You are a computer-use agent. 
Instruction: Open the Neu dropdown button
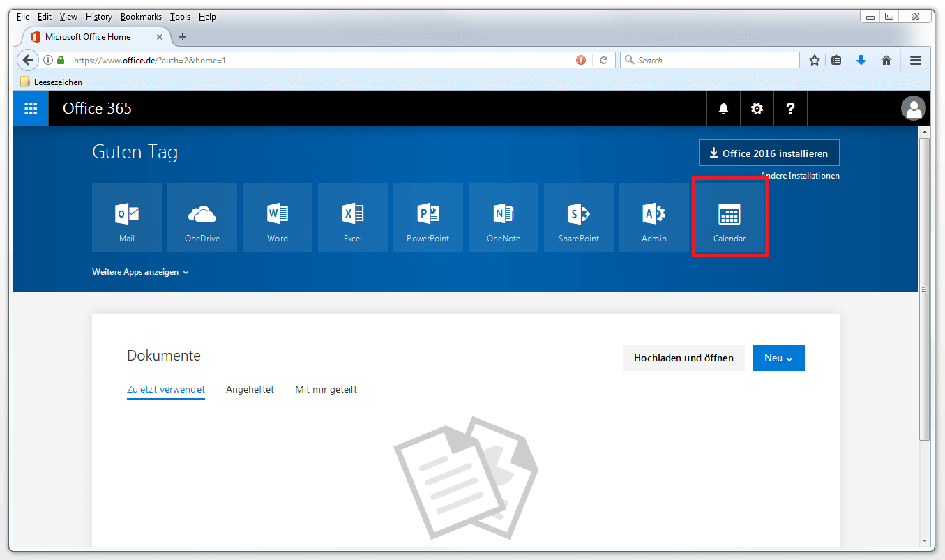tap(779, 358)
